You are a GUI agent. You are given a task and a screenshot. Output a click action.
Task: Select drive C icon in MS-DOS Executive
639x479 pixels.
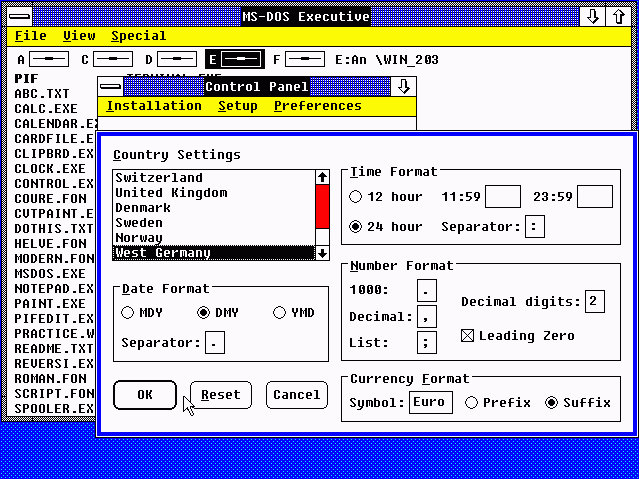click(x=113, y=60)
